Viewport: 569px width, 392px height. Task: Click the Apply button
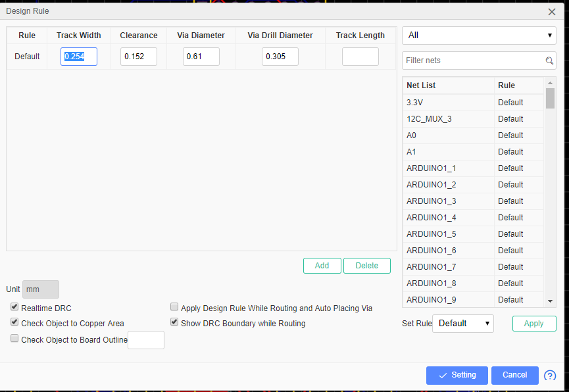pos(534,324)
